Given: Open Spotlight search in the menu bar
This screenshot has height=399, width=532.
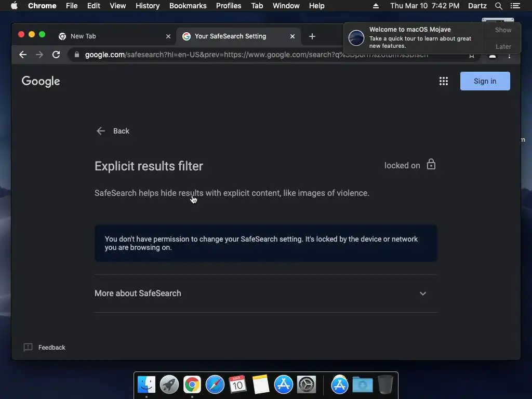Looking at the screenshot, I should click(498, 6).
